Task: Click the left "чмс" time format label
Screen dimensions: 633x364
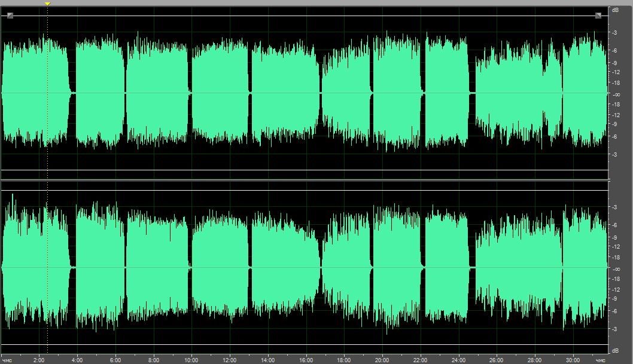Action: [x=6, y=360]
